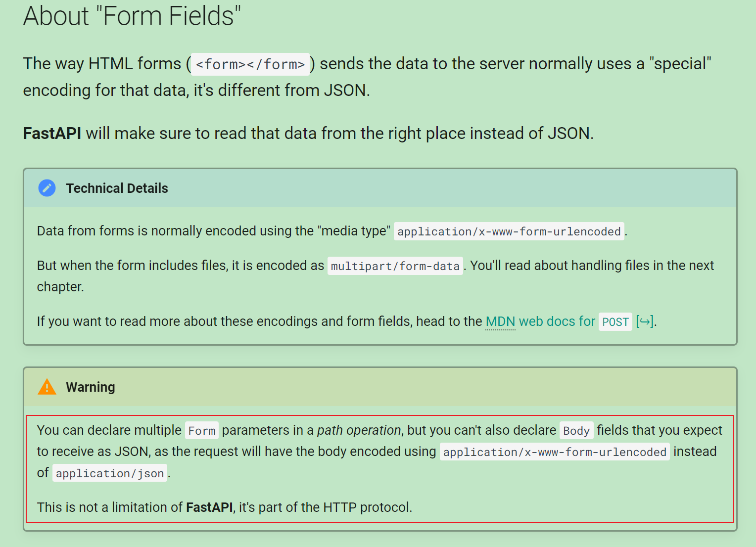Click the external link arrow icon after POST
Viewport: 756px width, 547px height.
tap(645, 321)
